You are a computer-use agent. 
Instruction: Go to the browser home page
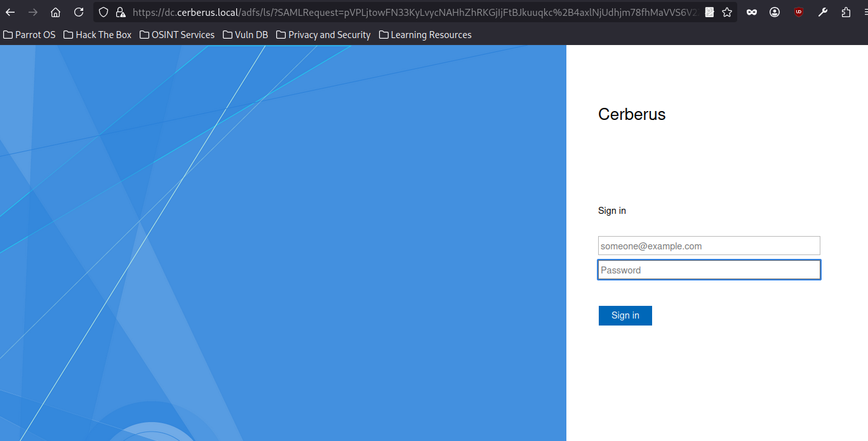point(56,12)
